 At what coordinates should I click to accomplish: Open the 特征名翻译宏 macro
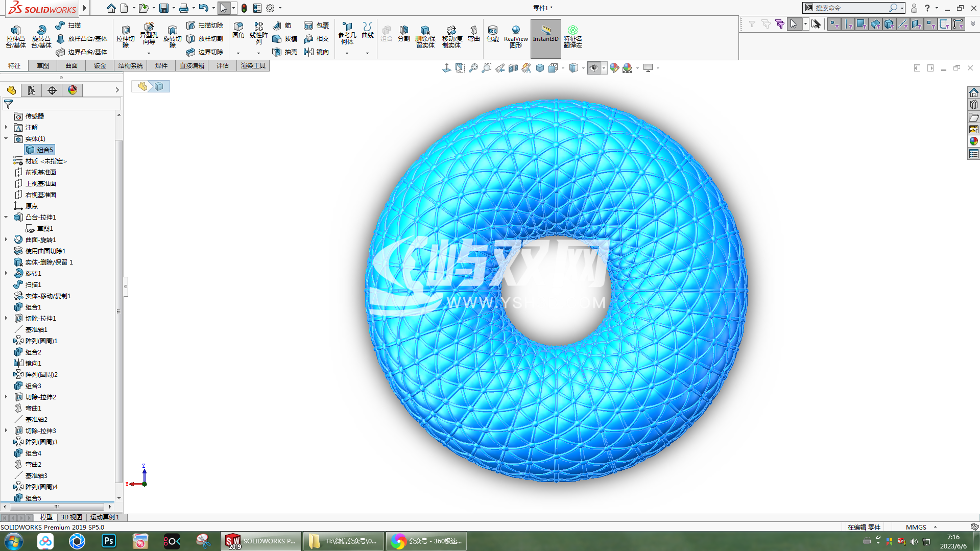[x=573, y=37]
